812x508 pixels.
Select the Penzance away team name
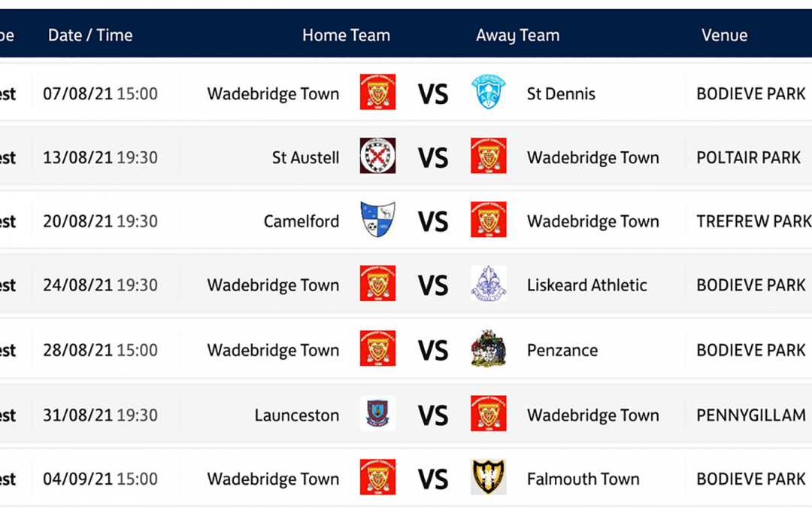pyautogui.click(x=562, y=349)
